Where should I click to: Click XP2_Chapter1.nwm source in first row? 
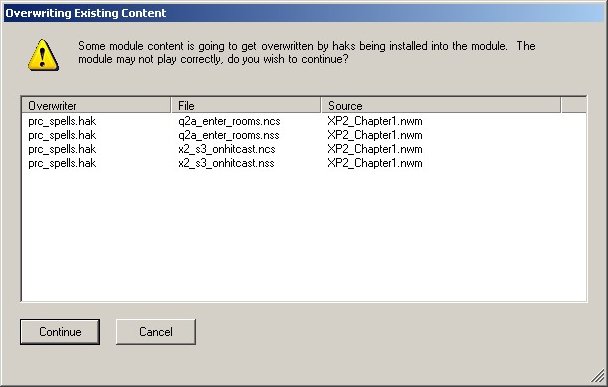click(375, 121)
